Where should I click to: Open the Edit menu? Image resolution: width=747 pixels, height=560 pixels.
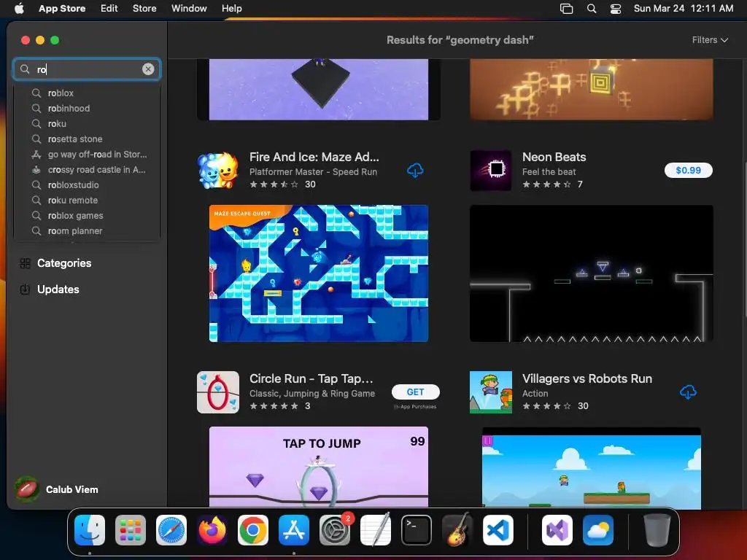point(109,8)
